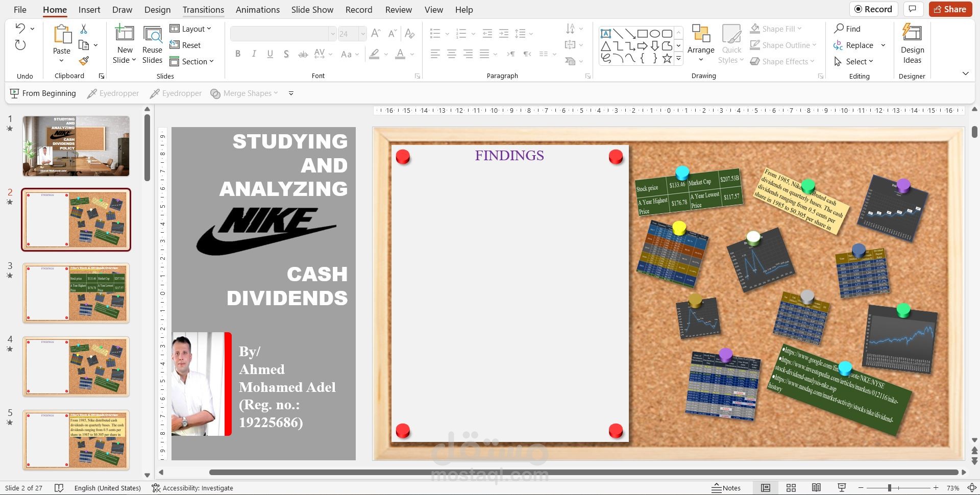Expand the shapes gallery More arrow
This screenshot has width=980, height=495.
[x=679, y=59]
